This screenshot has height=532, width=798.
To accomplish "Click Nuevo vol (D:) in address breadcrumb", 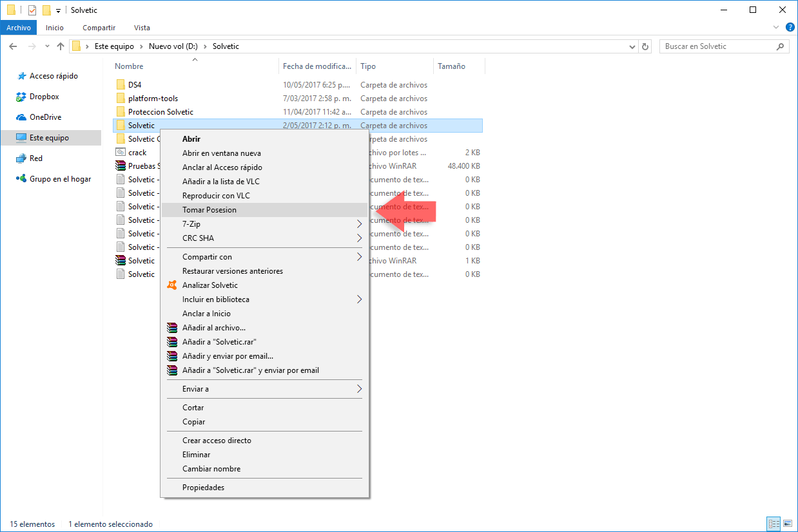I will coord(173,46).
